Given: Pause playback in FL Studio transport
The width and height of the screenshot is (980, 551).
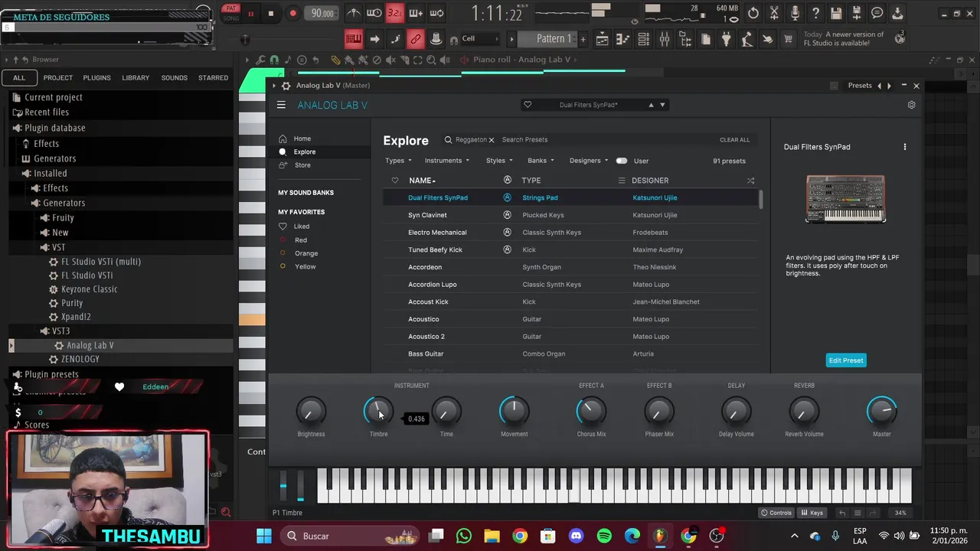Looking at the screenshot, I should pos(250,14).
